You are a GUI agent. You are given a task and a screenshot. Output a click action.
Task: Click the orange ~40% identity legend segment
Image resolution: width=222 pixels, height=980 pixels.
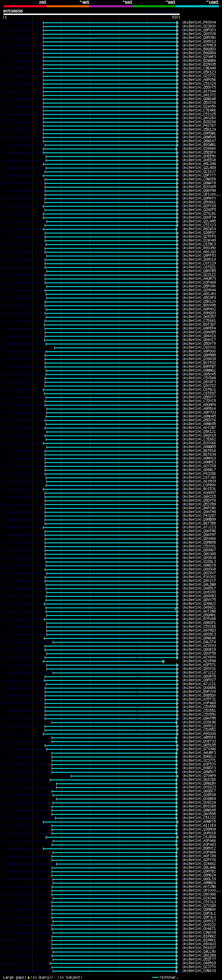pos(68,6)
